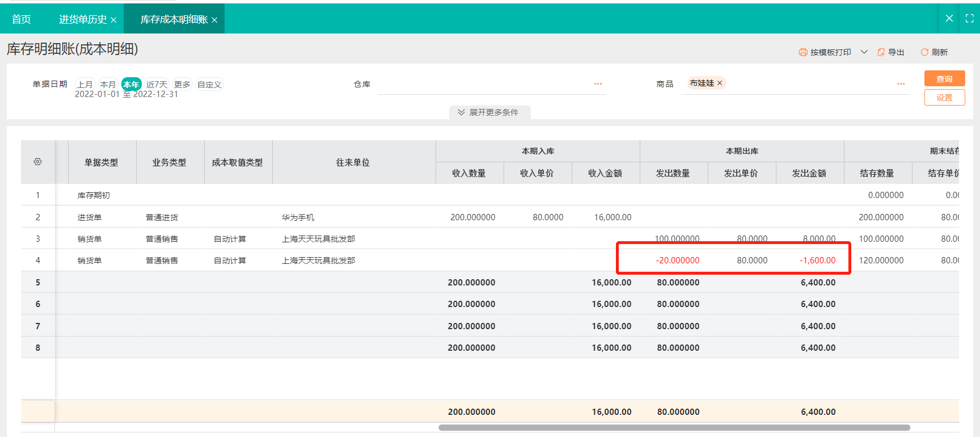Open the column settings gear icon
The image size is (980, 437).
tap(38, 162)
